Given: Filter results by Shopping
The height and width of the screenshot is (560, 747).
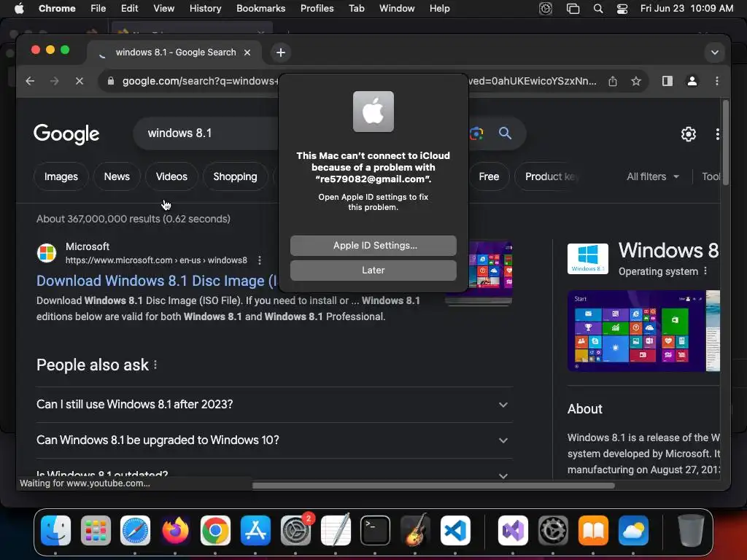Looking at the screenshot, I should (x=235, y=176).
